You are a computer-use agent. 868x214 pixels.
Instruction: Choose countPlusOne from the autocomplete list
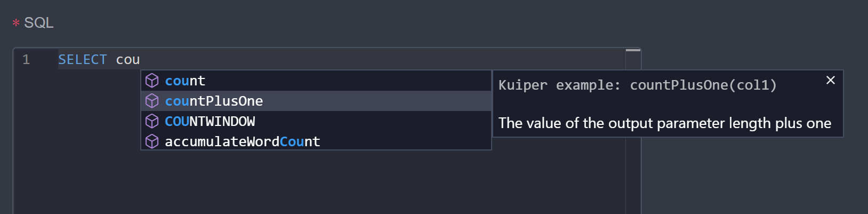pos(316,101)
